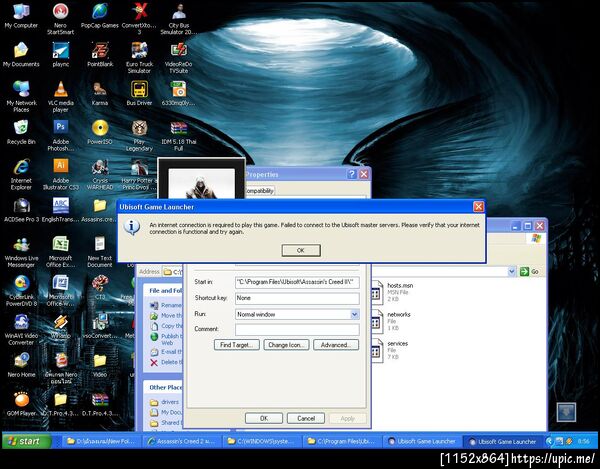Open My Documents desktop icon

click(x=21, y=55)
